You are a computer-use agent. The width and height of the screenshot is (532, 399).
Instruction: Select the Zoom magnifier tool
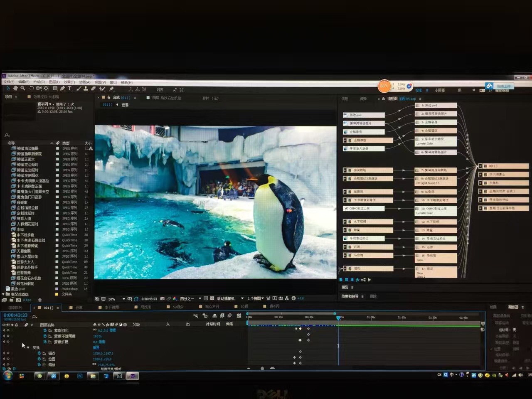click(x=23, y=89)
